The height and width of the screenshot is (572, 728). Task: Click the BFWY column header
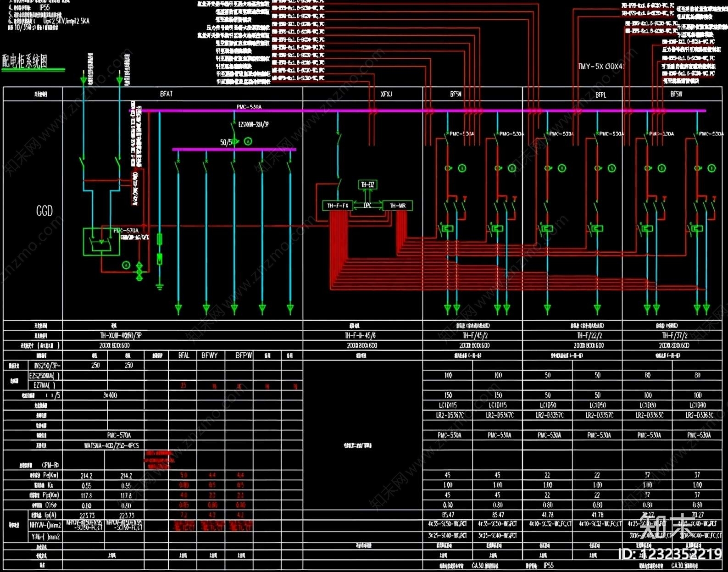click(x=210, y=355)
